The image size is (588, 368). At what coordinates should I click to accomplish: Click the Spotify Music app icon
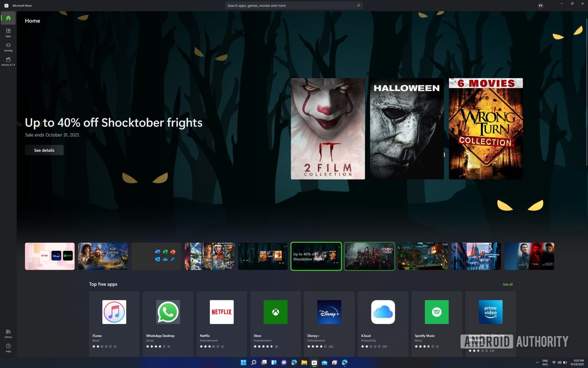click(x=436, y=312)
